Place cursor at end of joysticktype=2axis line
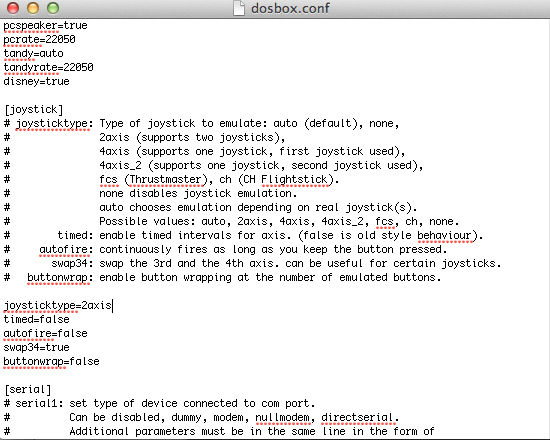 coord(112,305)
